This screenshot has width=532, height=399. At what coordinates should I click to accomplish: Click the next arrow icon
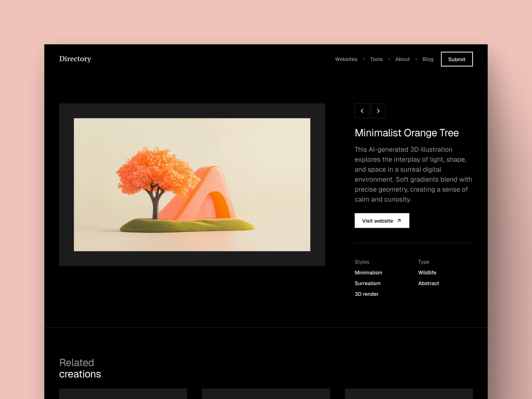[378, 111]
